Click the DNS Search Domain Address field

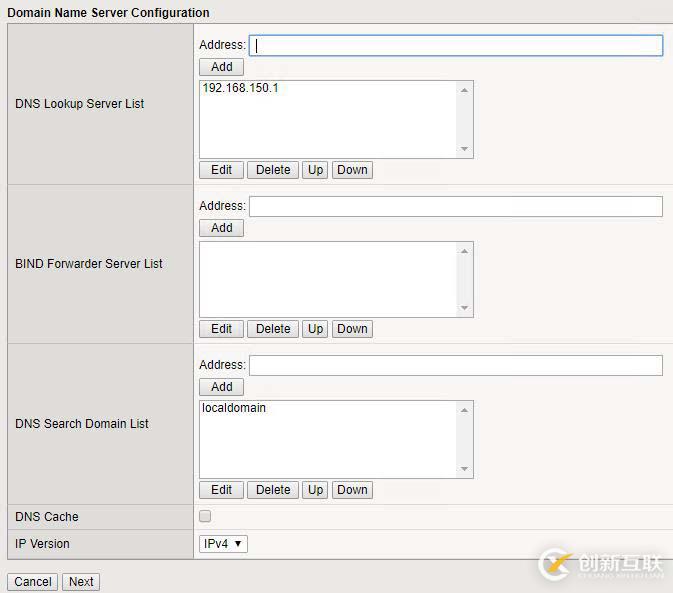[x=456, y=365]
